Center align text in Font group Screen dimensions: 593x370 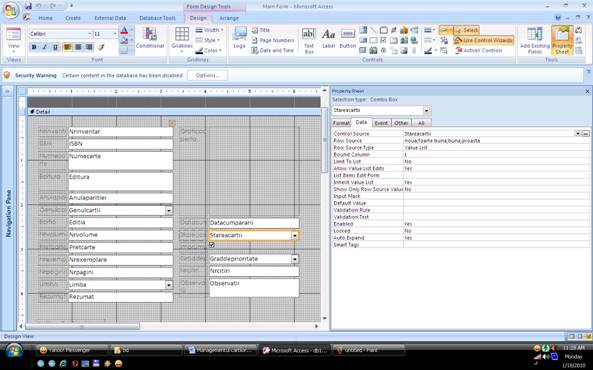78,47
